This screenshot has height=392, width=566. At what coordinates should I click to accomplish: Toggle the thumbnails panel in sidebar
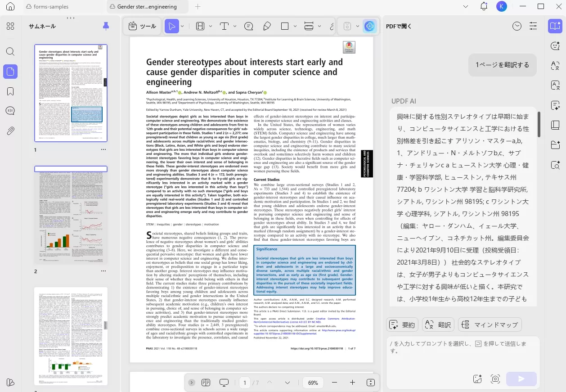pyautogui.click(x=11, y=72)
